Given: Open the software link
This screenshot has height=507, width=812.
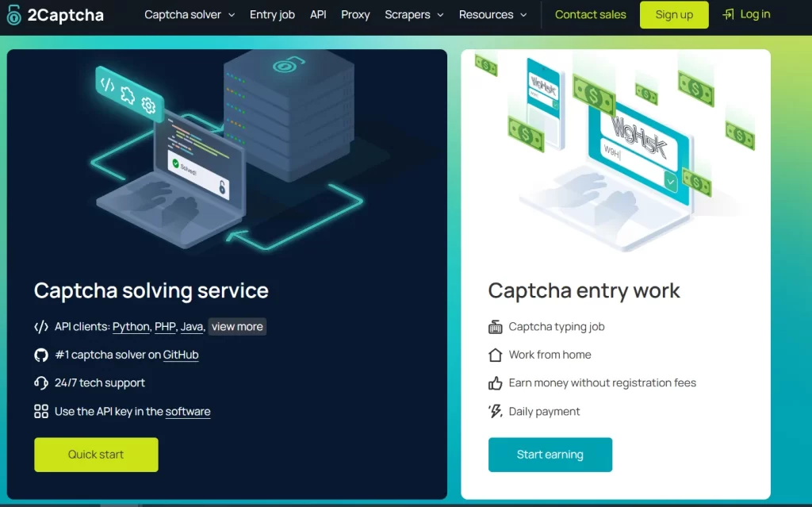Looking at the screenshot, I should click(x=188, y=411).
